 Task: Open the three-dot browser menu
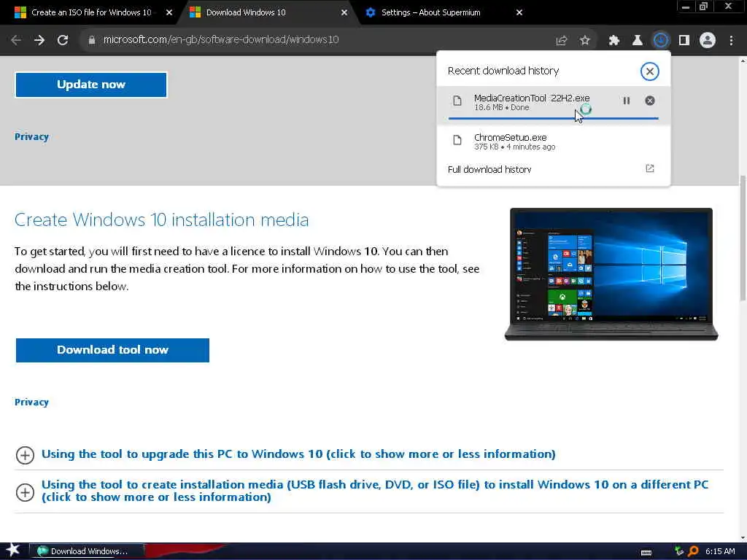[731, 41]
